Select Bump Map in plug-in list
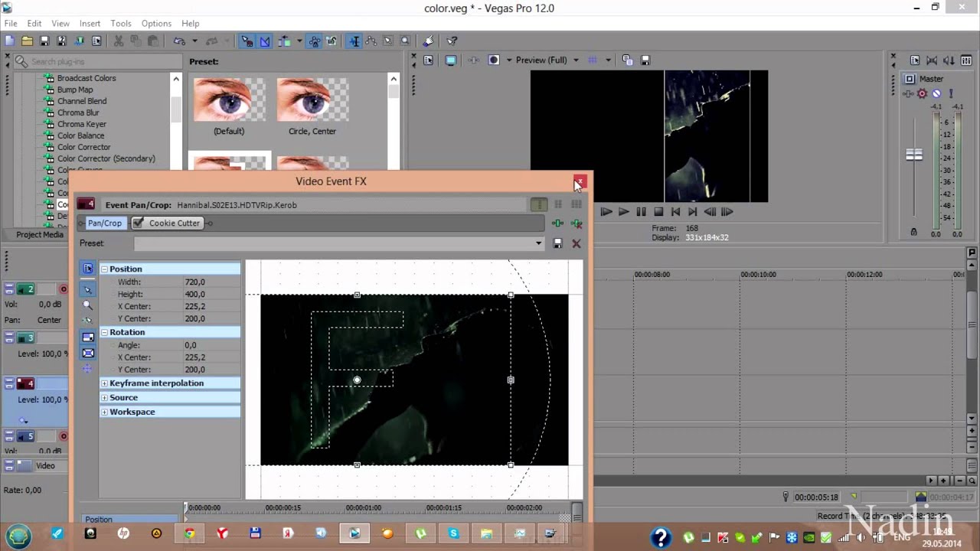Image resolution: width=980 pixels, height=551 pixels. 75,90
